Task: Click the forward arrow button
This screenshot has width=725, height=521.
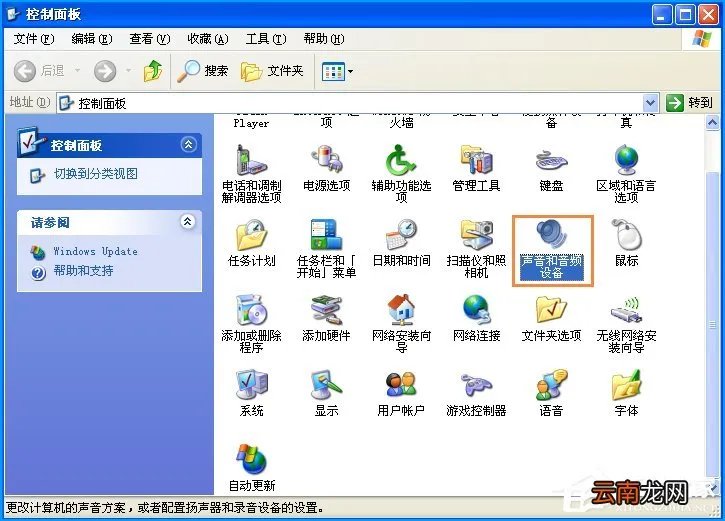Action: click(x=105, y=71)
